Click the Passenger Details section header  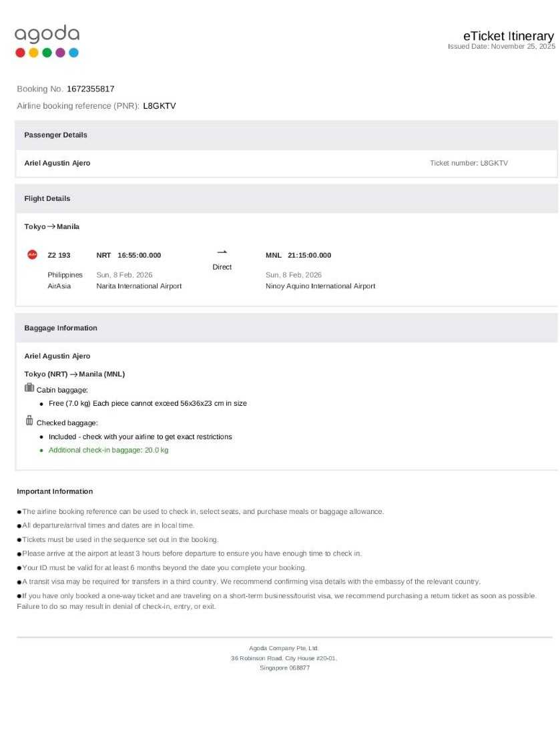(56, 135)
